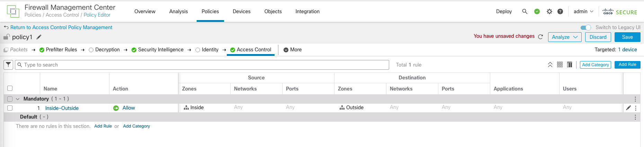644x147 pixels.
Task: Click the filter funnel icon
Action: [8, 65]
